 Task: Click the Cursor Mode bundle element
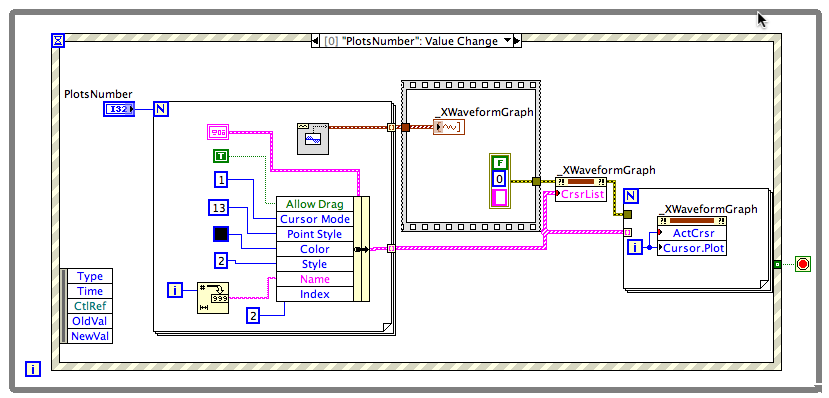tap(315, 219)
